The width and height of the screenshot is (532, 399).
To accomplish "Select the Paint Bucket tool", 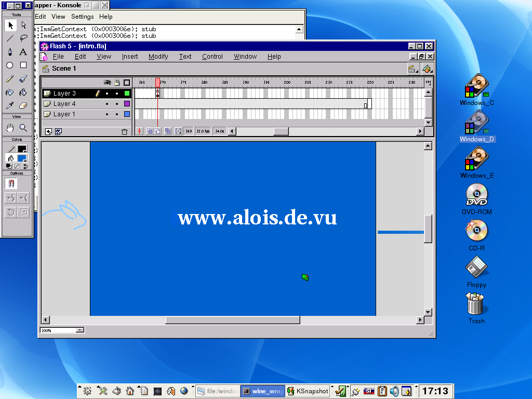I will tap(23, 92).
